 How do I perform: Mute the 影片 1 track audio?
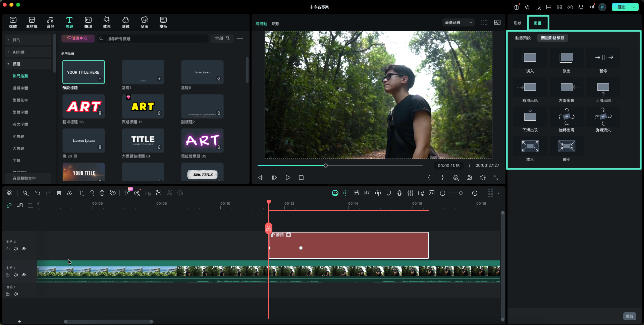point(16,275)
